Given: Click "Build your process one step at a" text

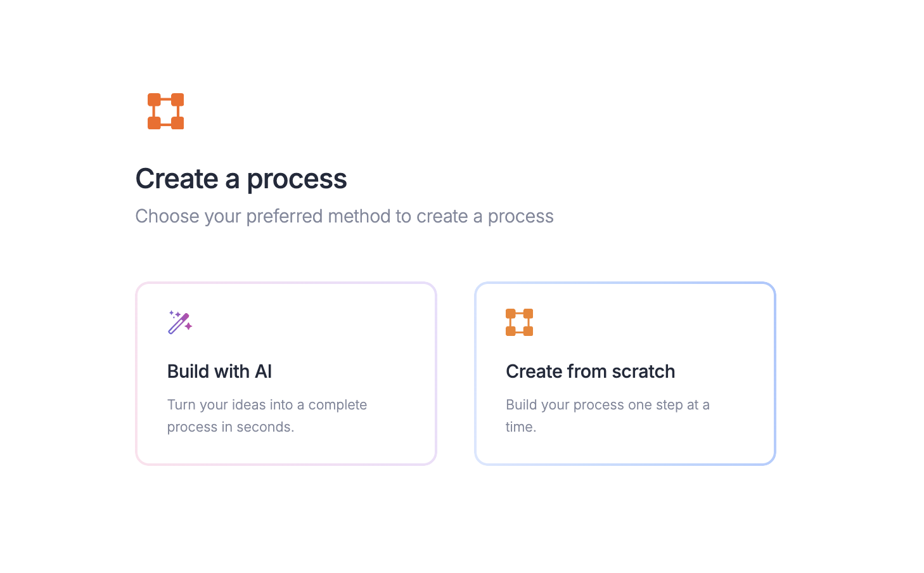Looking at the screenshot, I should 607,405.
